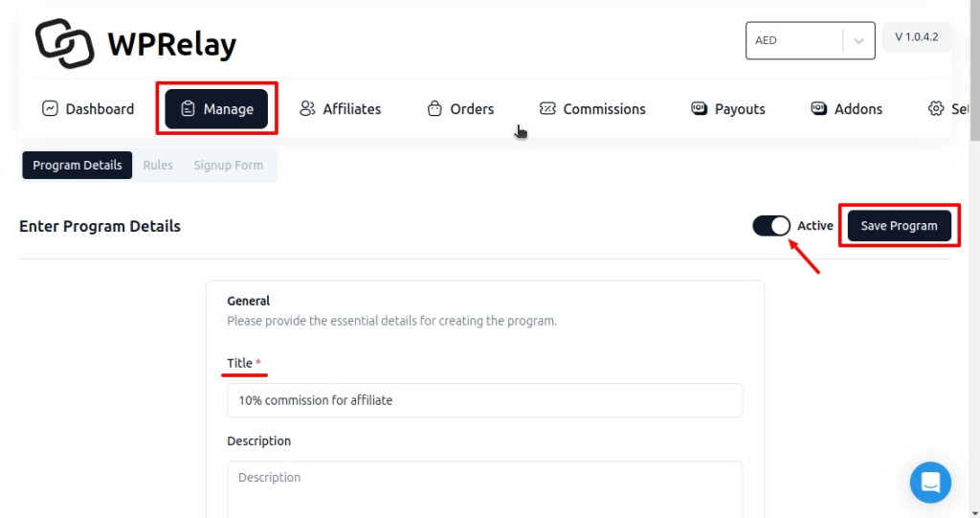980x518 pixels.
Task: Click the Orders shopping bag icon
Action: click(434, 108)
